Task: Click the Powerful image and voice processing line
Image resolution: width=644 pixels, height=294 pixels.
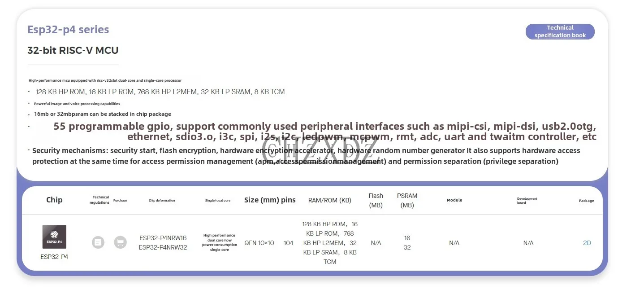Action: click(77, 104)
